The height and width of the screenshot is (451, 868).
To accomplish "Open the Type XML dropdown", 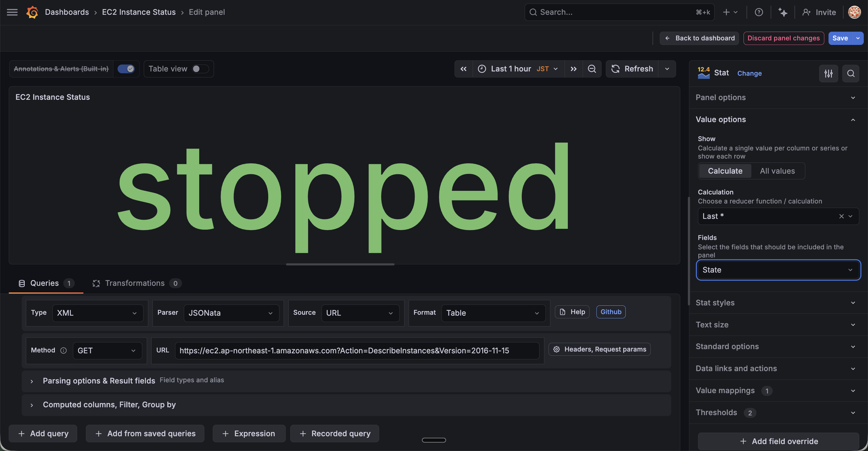I will coord(97,313).
